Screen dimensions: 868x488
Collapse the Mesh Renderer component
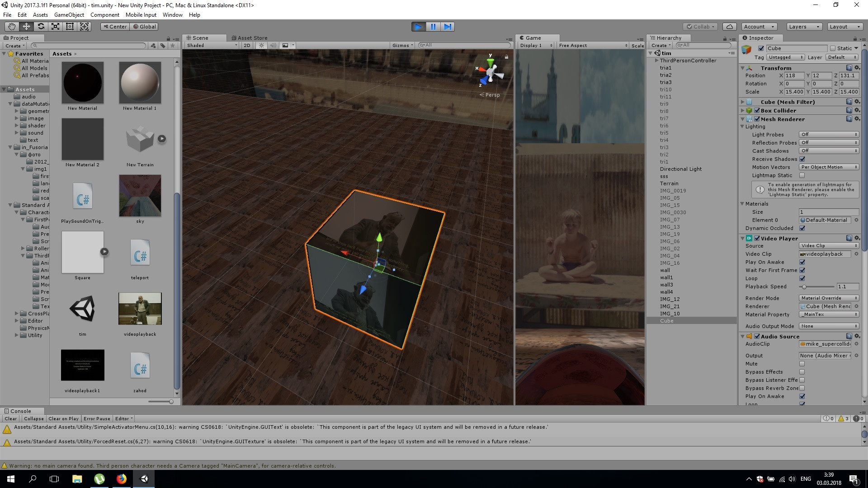tap(743, 119)
